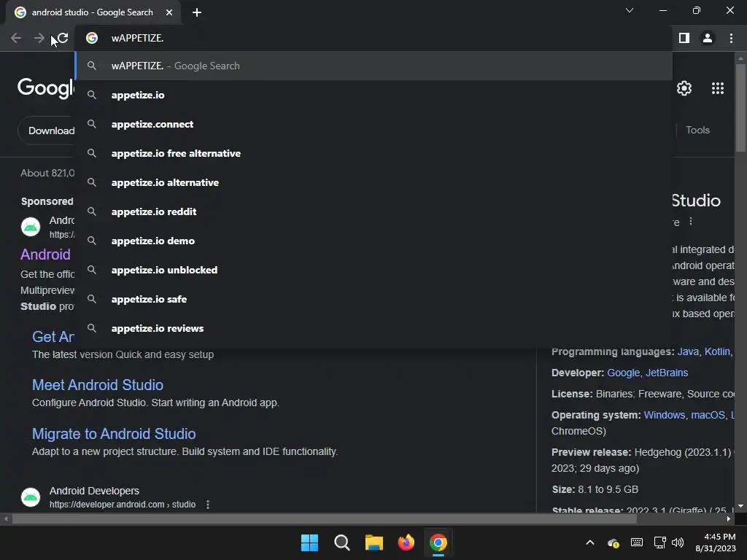
Task: Open the Google developer link
Action: [623, 373]
